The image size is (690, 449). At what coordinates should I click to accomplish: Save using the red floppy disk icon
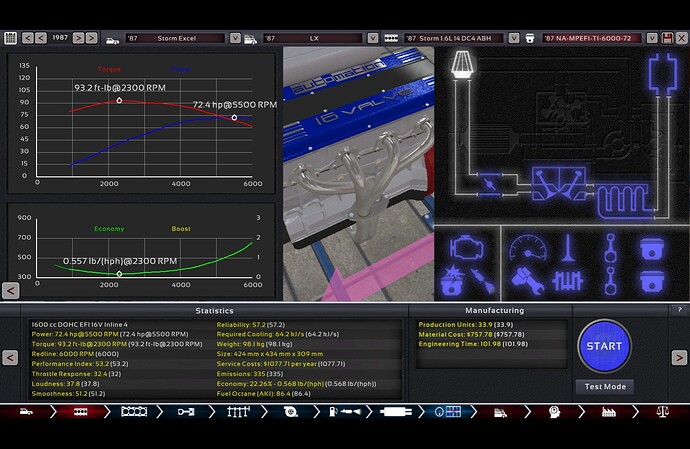(x=667, y=38)
